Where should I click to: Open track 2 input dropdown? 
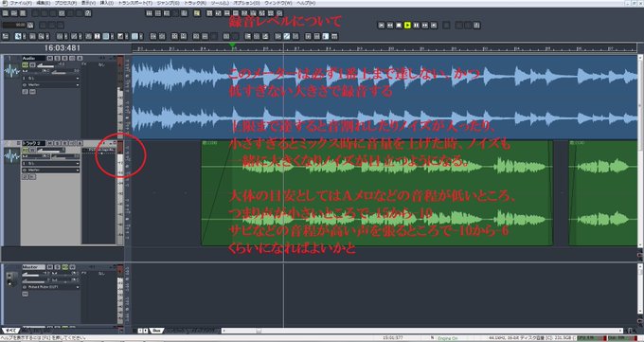[51, 163]
